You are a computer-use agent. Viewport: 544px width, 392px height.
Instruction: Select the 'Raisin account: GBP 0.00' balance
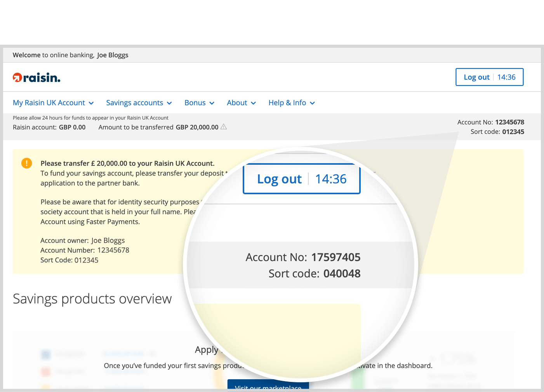click(49, 127)
